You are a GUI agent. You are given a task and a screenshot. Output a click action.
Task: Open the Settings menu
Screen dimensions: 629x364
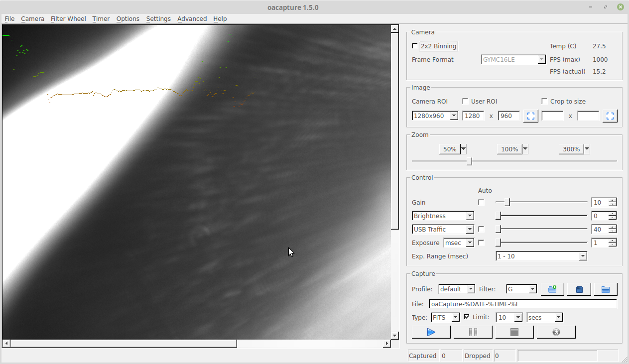click(x=158, y=18)
